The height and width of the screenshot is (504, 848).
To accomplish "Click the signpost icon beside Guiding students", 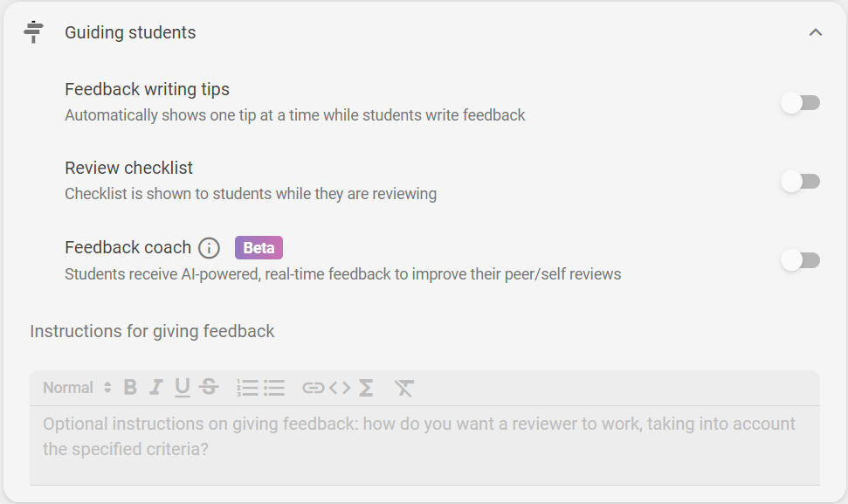I will pyautogui.click(x=33, y=32).
